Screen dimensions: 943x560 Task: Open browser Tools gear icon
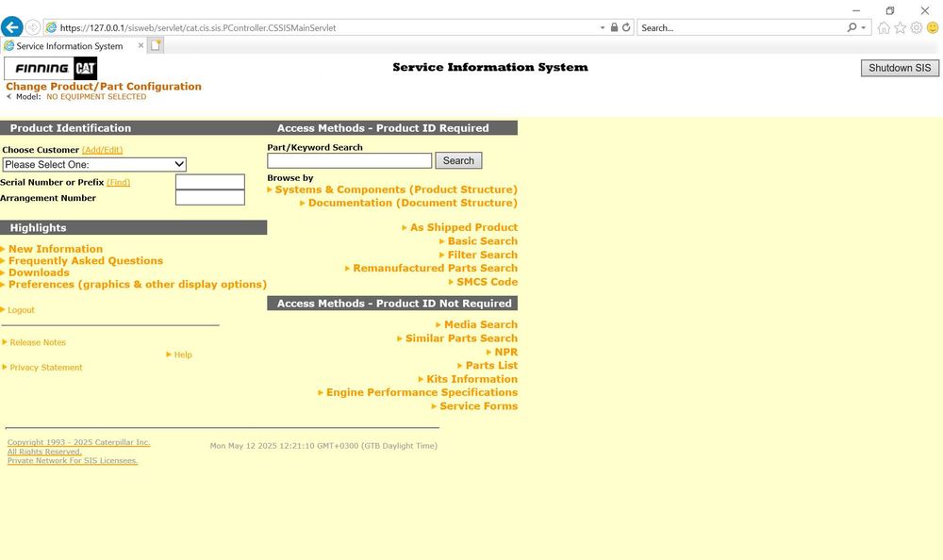pyautogui.click(x=916, y=27)
